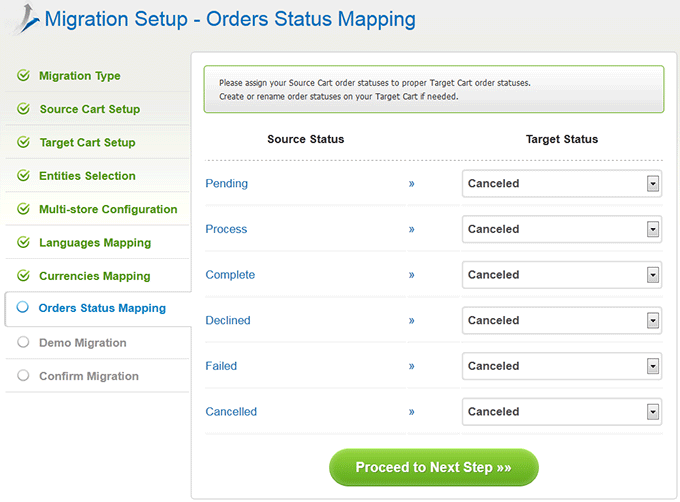Click the double-arrow icon in the Declined row

(411, 321)
